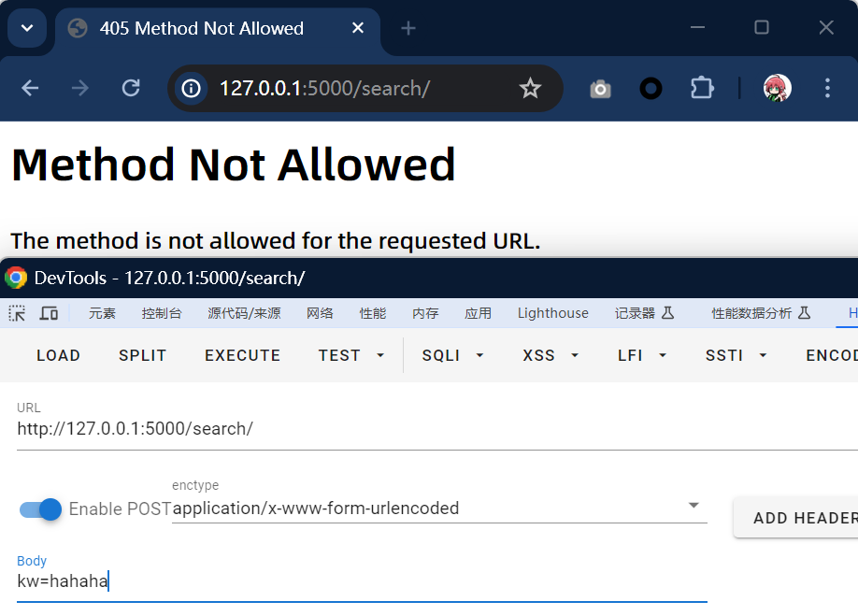Click the camera screenshot extension icon
The height and width of the screenshot is (616, 858).
600,89
